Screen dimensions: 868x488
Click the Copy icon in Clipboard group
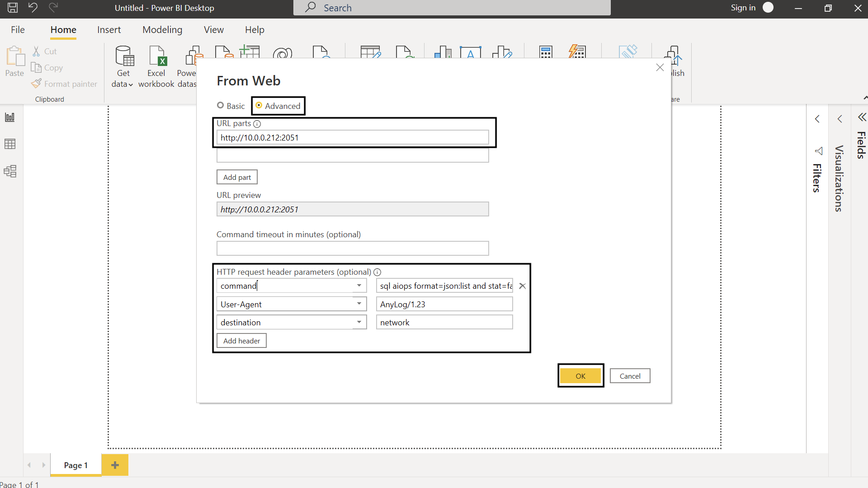click(36, 67)
